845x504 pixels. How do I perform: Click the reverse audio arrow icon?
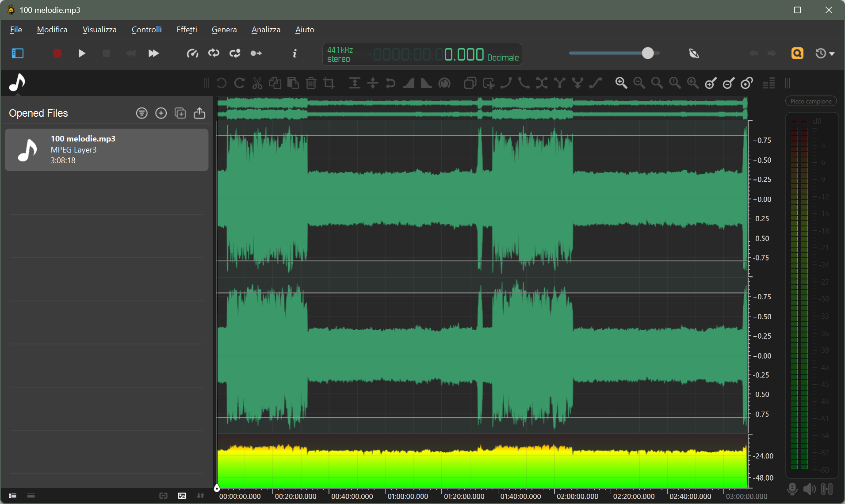(x=390, y=83)
